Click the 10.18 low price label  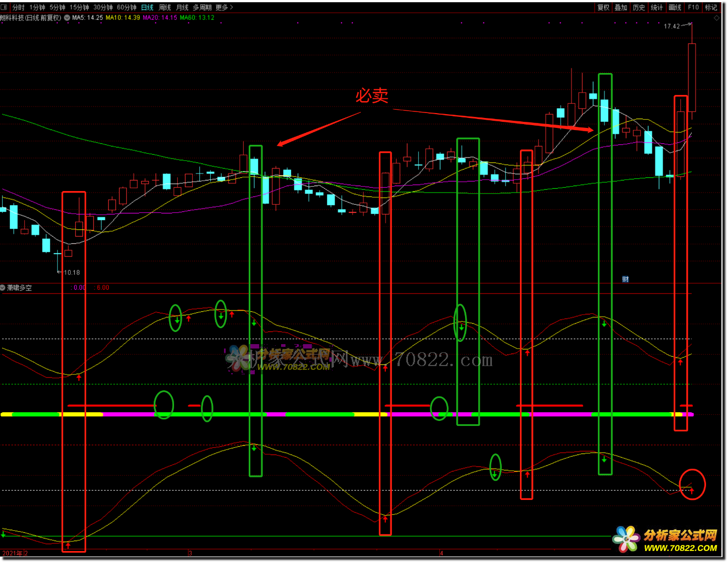[72, 273]
